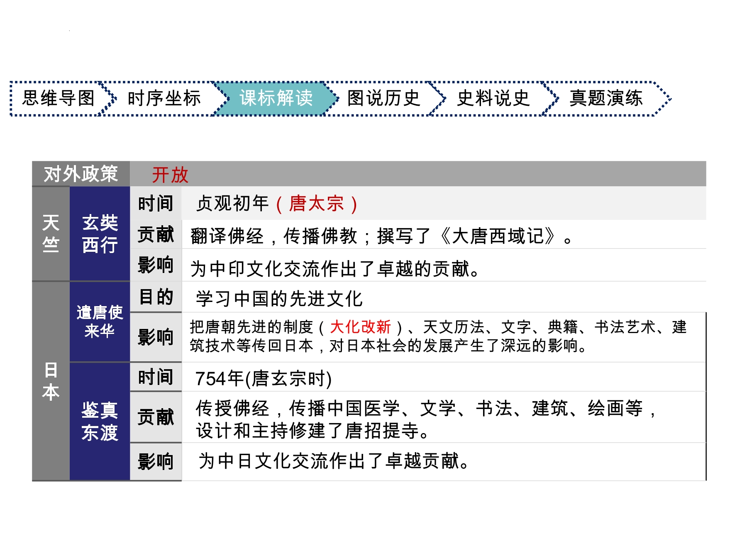Select the 为中日文化交流作出了卓越贡献 text

pos(334,461)
